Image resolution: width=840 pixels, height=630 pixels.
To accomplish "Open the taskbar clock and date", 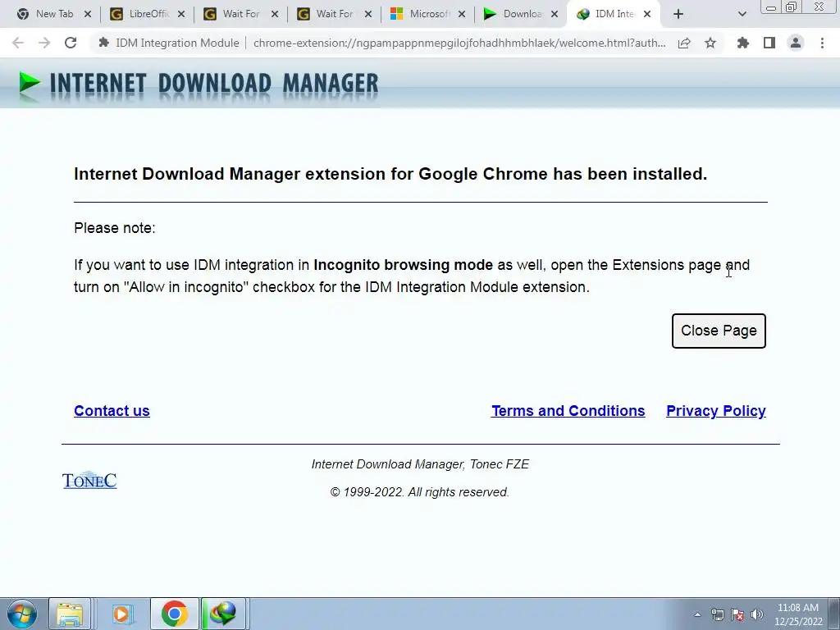I will [x=798, y=614].
